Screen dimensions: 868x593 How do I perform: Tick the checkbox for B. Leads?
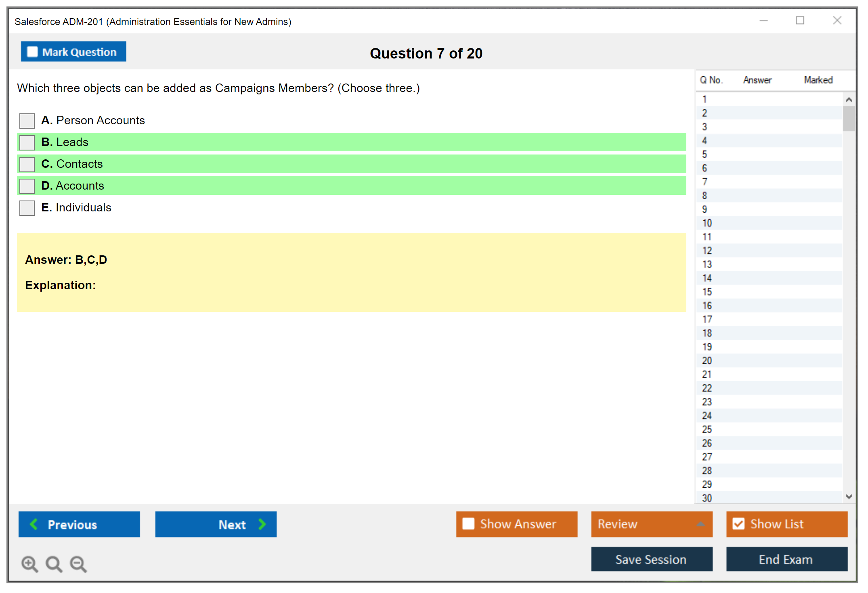(27, 142)
